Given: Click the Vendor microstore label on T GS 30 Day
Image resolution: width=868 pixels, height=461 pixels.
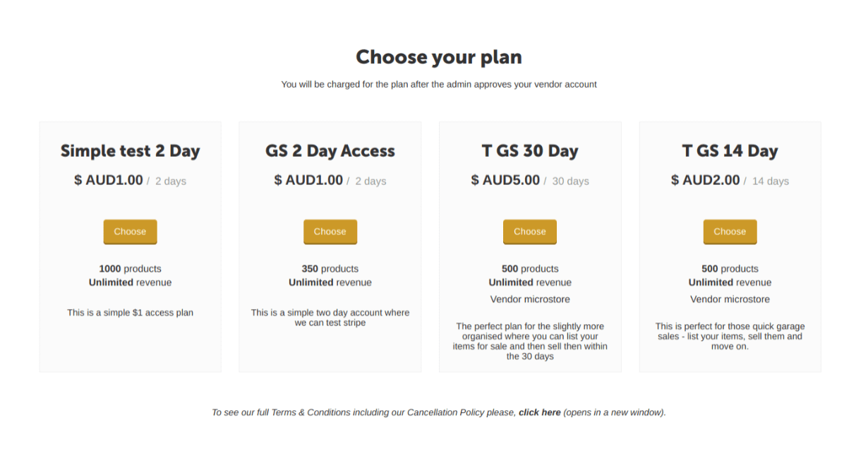Looking at the screenshot, I should [x=529, y=299].
